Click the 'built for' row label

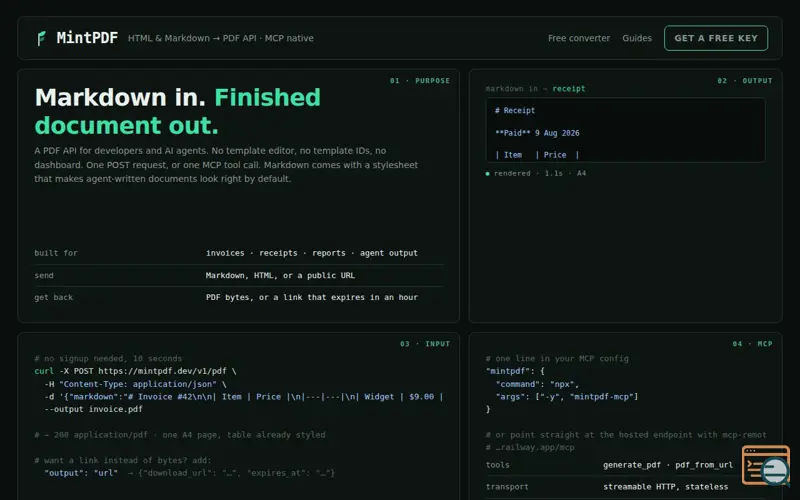point(56,253)
